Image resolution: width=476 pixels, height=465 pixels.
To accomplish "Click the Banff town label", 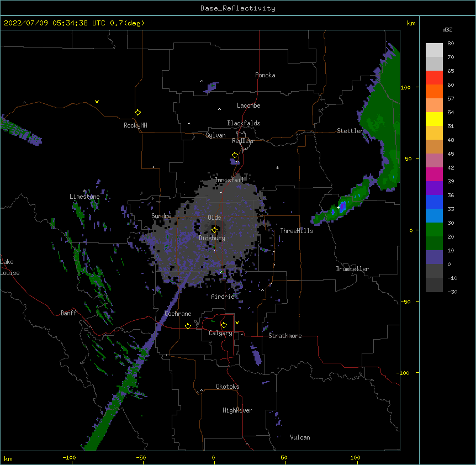I will [x=68, y=313].
